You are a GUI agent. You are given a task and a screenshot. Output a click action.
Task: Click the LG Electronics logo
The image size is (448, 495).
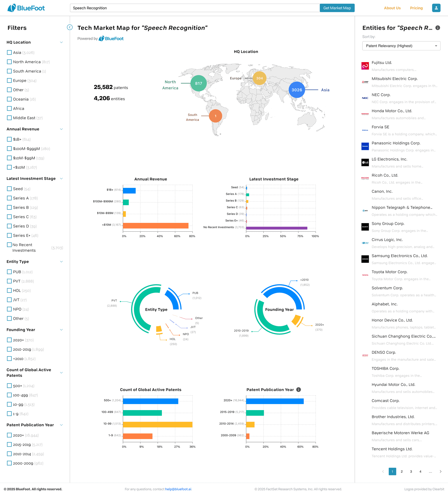(365, 163)
